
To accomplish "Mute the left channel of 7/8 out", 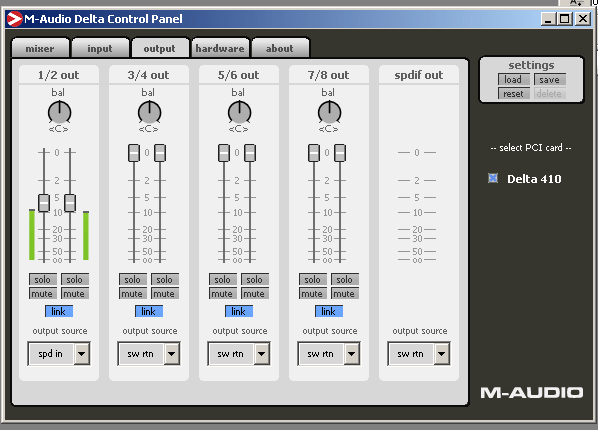I will (x=313, y=294).
